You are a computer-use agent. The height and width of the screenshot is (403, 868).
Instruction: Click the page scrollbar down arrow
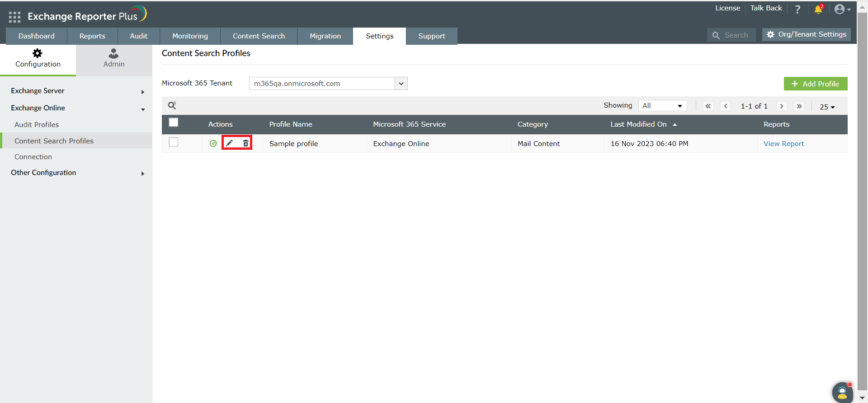pyautogui.click(x=862, y=398)
